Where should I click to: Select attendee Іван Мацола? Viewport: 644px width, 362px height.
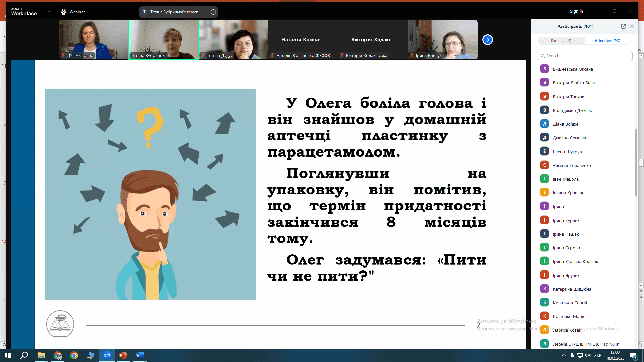(x=585, y=179)
